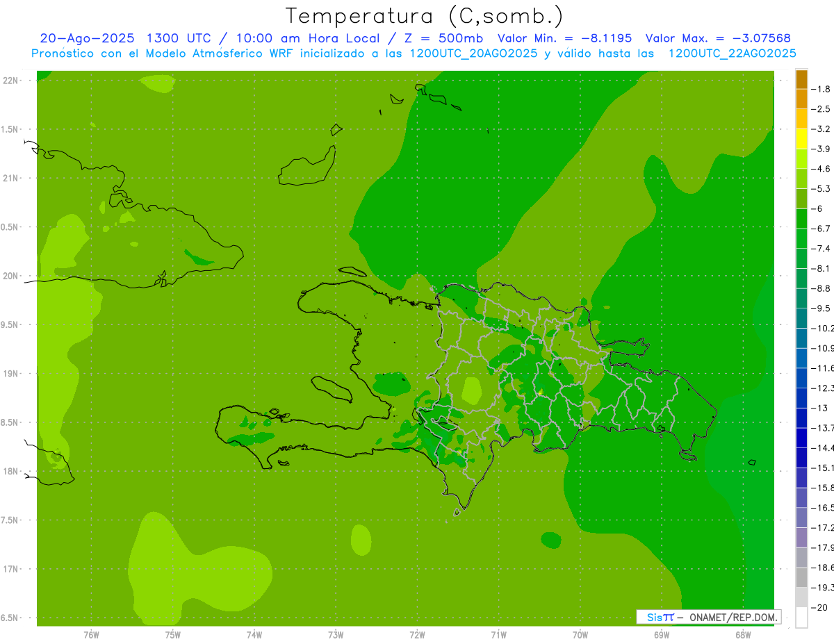Select the '-8.1' legend value
This screenshot has height=644, width=834.
[x=821, y=268]
